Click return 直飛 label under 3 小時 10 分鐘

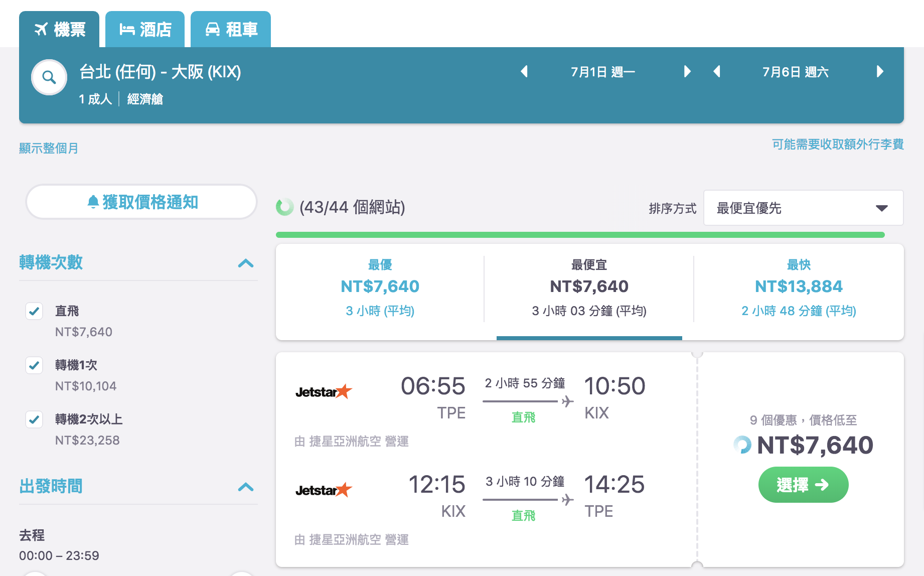pos(524,516)
